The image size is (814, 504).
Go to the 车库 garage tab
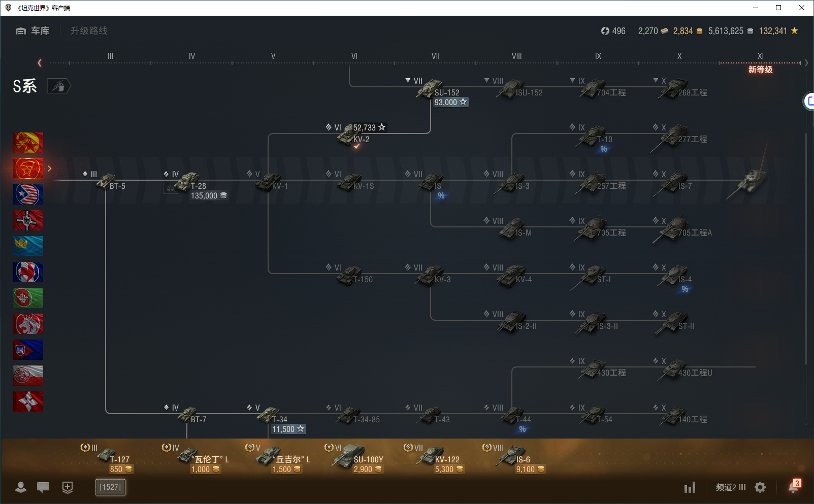[x=33, y=31]
